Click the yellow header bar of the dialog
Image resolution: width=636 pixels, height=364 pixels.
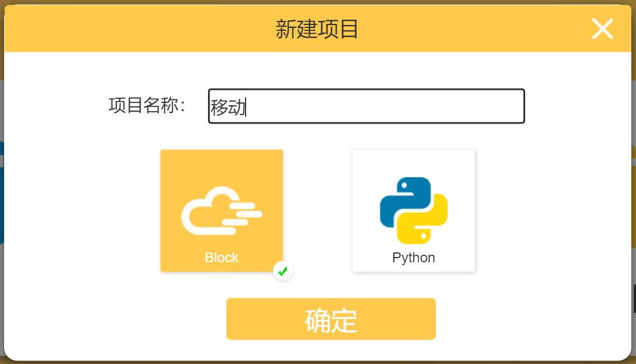pyautogui.click(x=318, y=28)
